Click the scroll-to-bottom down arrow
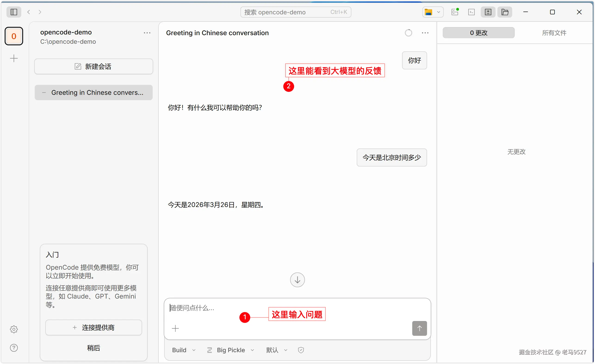Screen dimensions: 595x364 pos(297,280)
